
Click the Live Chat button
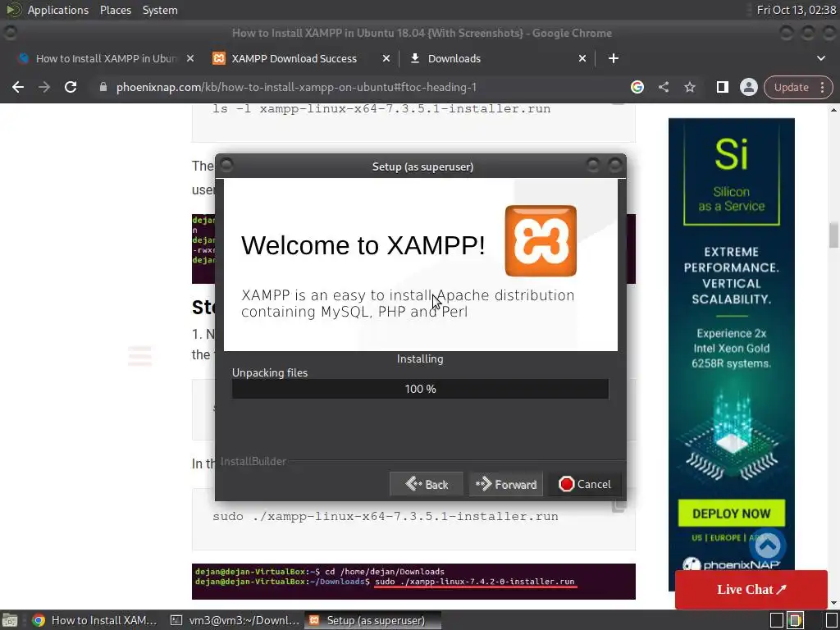coord(751,589)
